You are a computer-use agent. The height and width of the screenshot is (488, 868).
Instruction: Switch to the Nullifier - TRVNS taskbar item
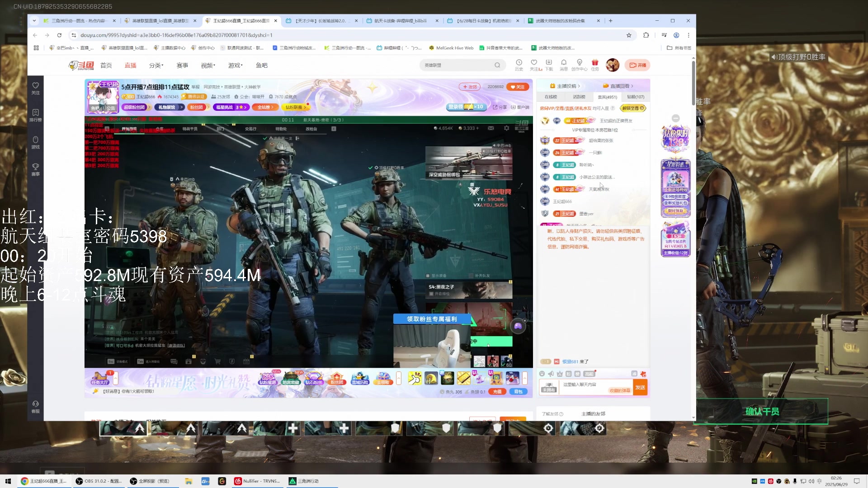click(x=257, y=481)
